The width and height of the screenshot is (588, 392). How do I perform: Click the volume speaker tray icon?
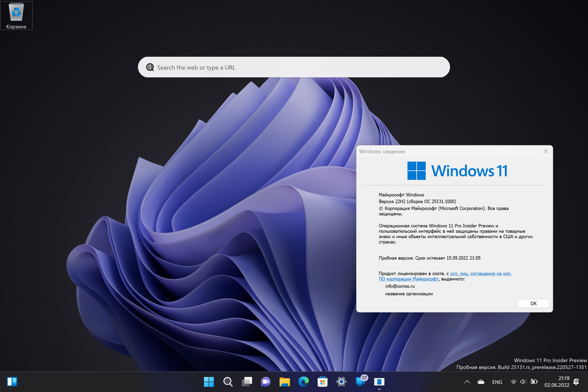523,382
